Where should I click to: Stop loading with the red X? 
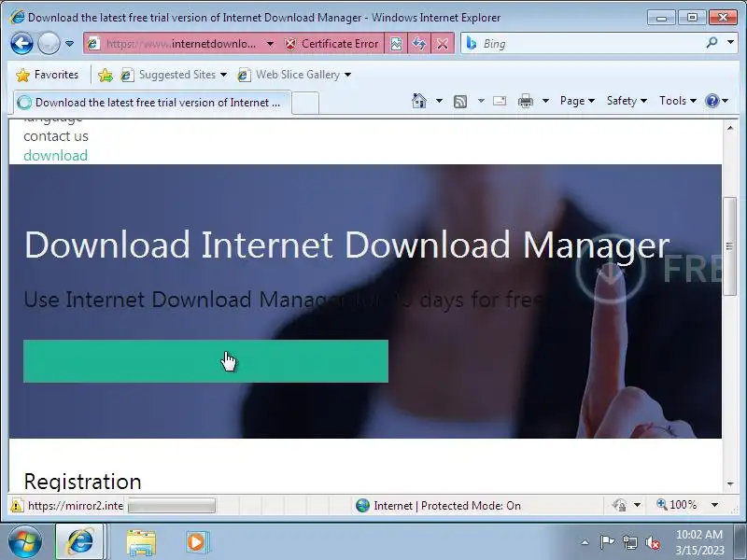pos(443,44)
